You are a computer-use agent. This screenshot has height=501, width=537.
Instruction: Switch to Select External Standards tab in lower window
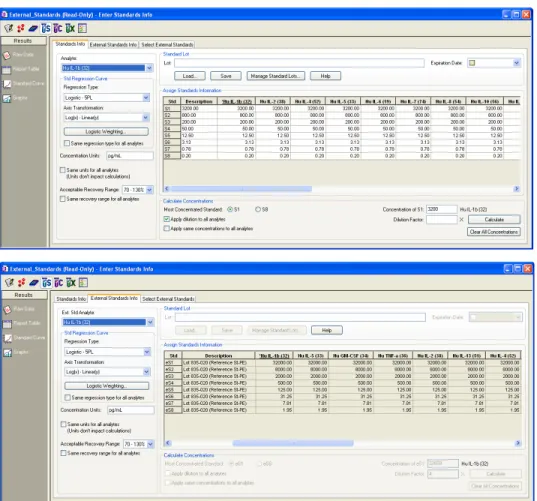point(168,299)
